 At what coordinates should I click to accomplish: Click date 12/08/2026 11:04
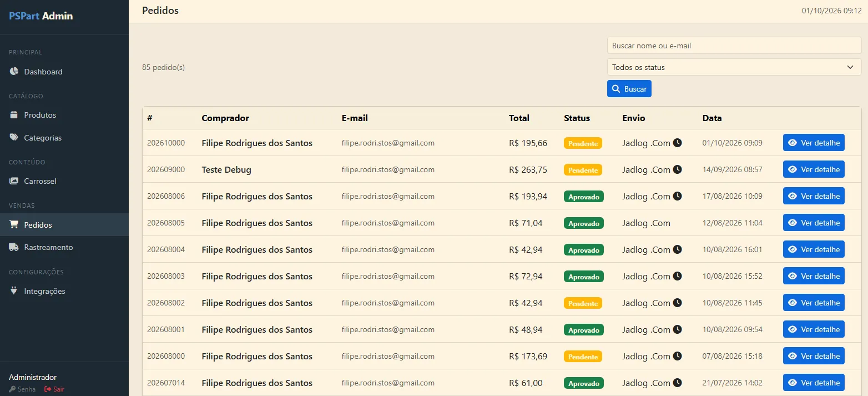point(732,223)
